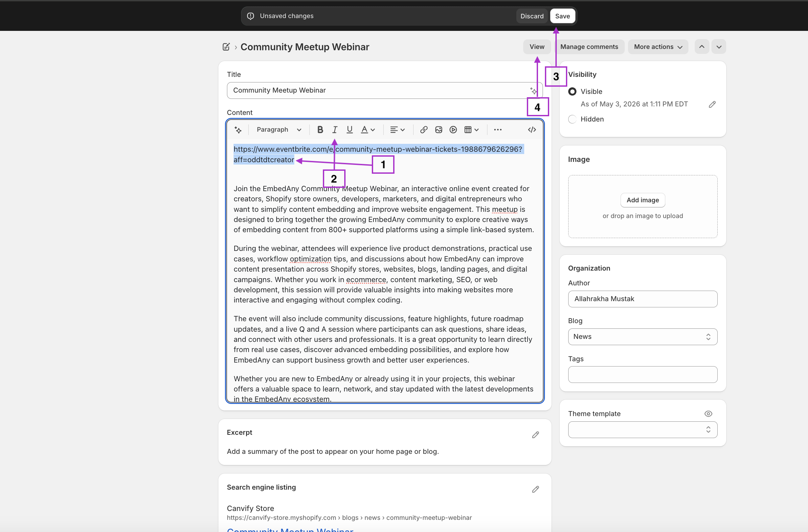Expand More actions dropdown
The width and height of the screenshot is (808, 532).
[x=658, y=47]
